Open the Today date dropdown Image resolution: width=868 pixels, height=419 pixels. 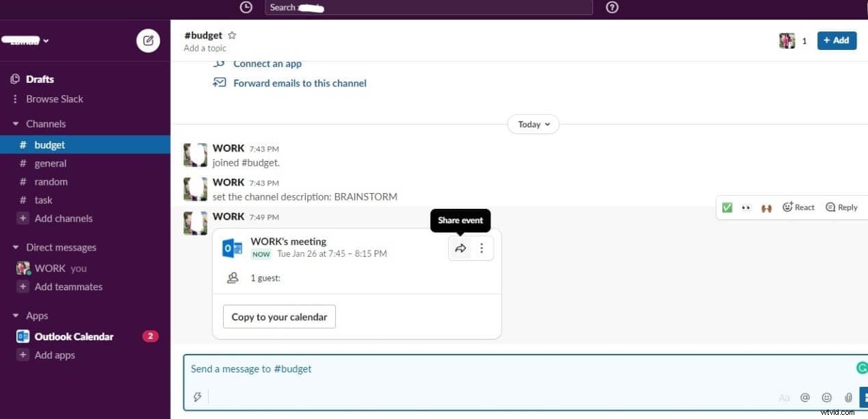click(533, 124)
